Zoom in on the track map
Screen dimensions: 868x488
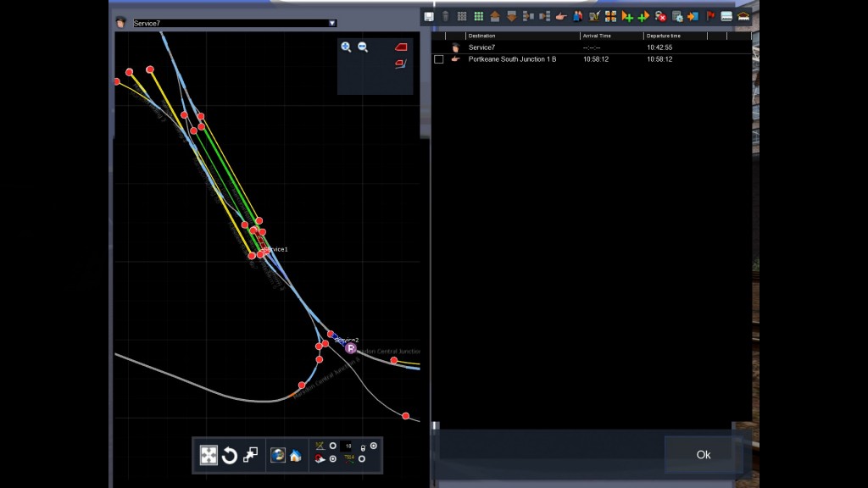(x=346, y=47)
